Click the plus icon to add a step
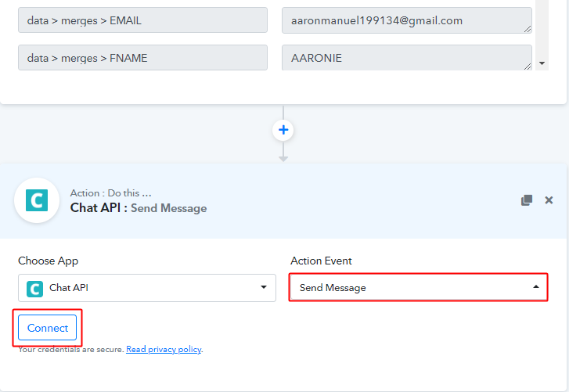Image resolution: width=569 pixels, height=392 pixels. (283, 130)
